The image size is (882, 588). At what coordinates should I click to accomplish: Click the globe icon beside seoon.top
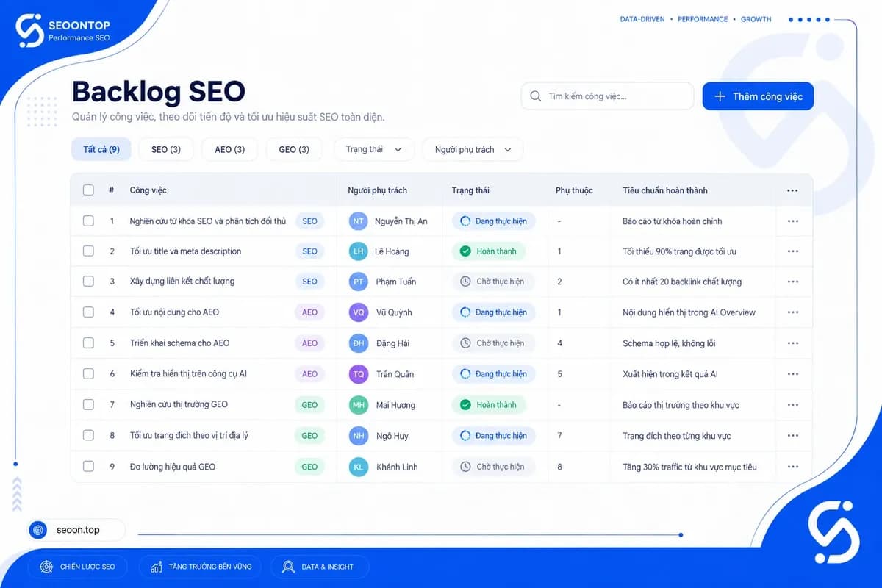(x=38, y=530)
